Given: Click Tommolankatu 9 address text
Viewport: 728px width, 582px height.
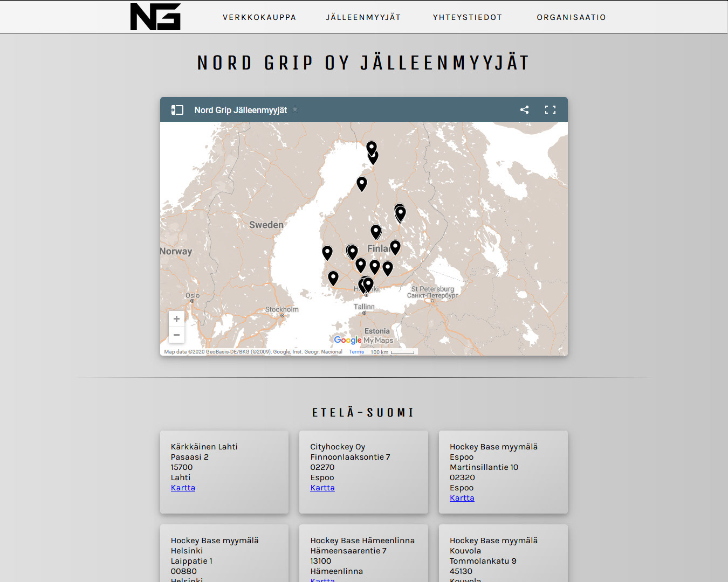Looking at the screenshot, I should pyautogui.click(x=483, y=561).
